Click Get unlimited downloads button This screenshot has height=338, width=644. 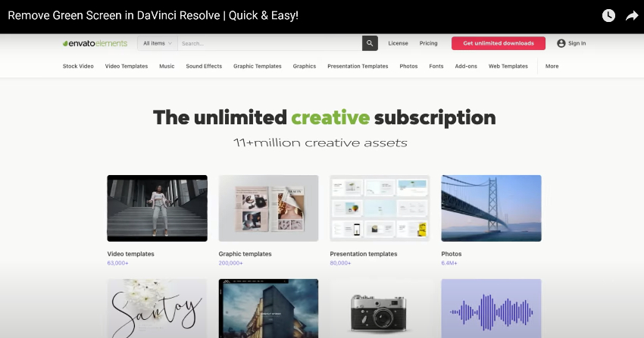pyautogui.click(x=499, y=43)
